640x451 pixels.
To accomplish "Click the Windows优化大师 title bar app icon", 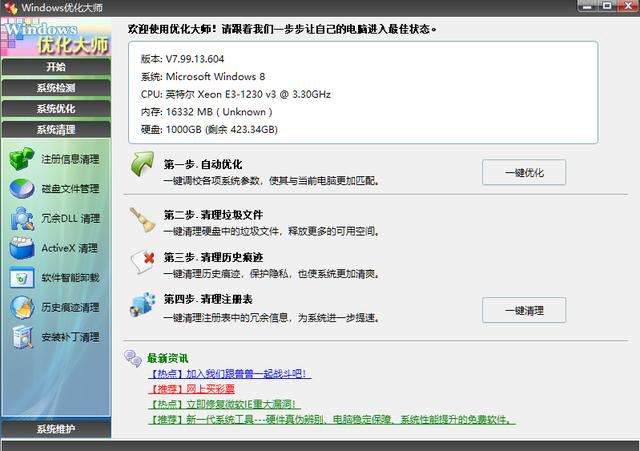I will 11,7.
